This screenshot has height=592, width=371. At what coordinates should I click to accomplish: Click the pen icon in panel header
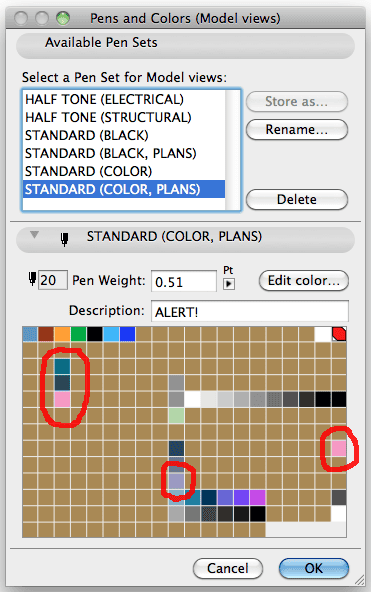click(x=65, y=239)
